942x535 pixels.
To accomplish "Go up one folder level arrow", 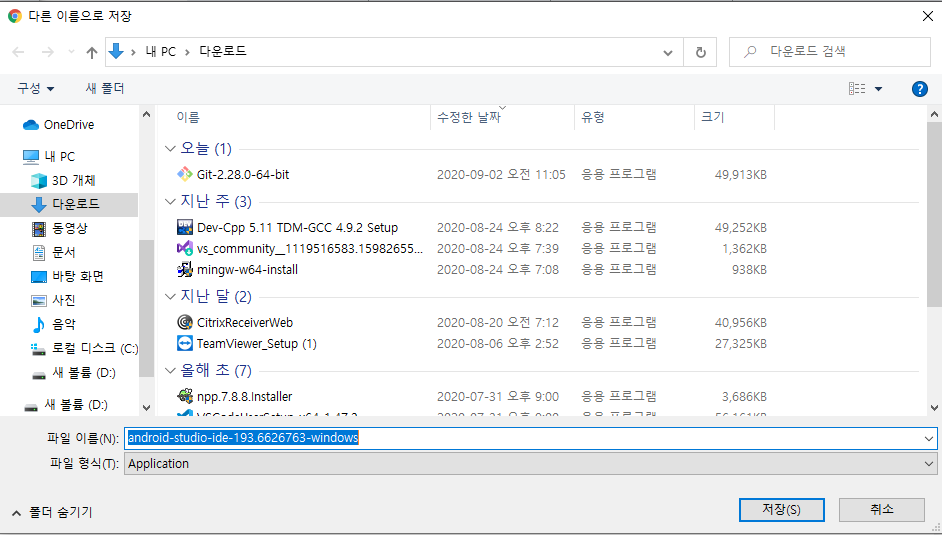I will (x=92, y=52).
